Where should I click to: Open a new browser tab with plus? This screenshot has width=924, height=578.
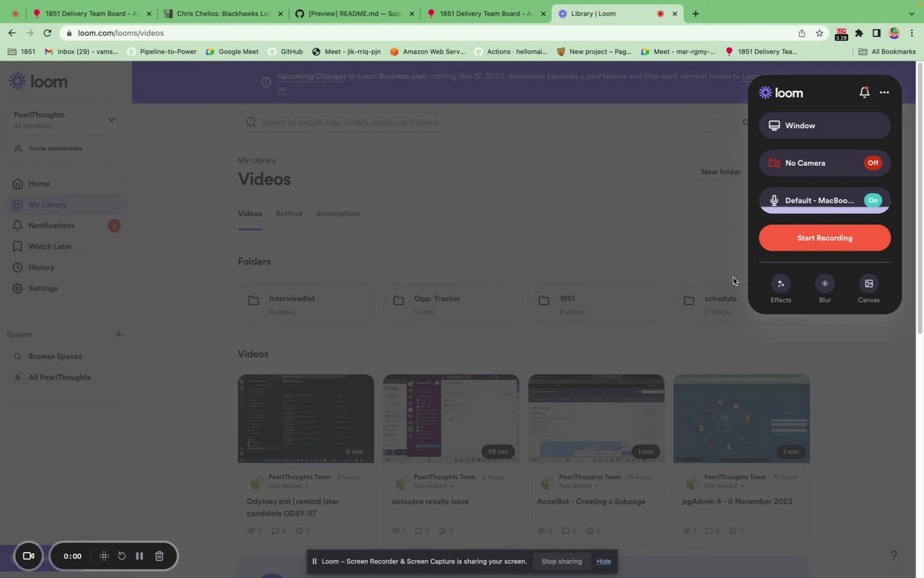pos(695,14)
